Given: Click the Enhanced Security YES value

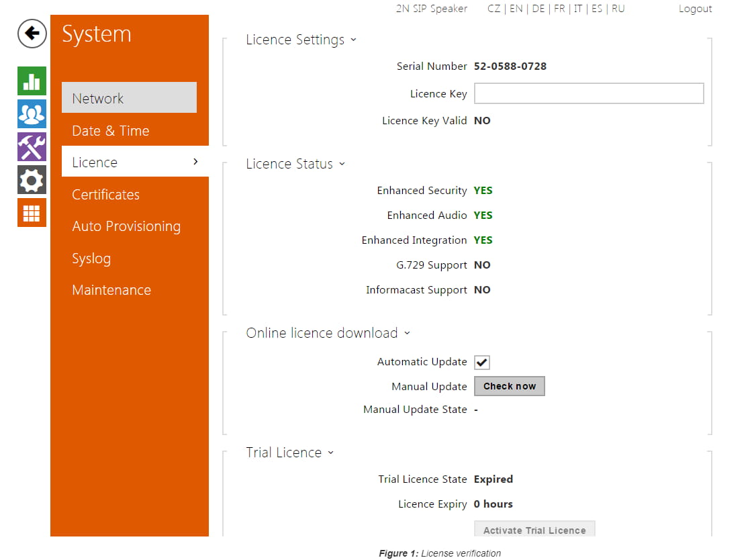Looking at the screenshot, I should click(483, 190).
